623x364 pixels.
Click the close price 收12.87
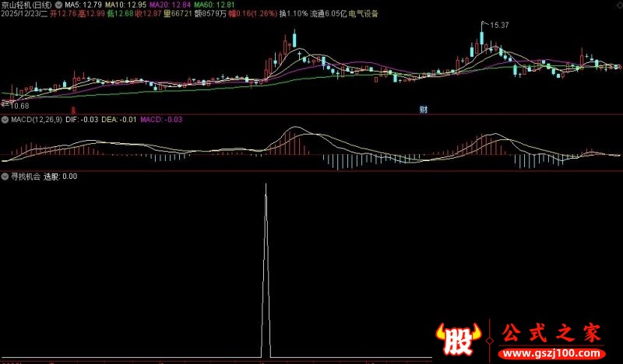[149, 14]
